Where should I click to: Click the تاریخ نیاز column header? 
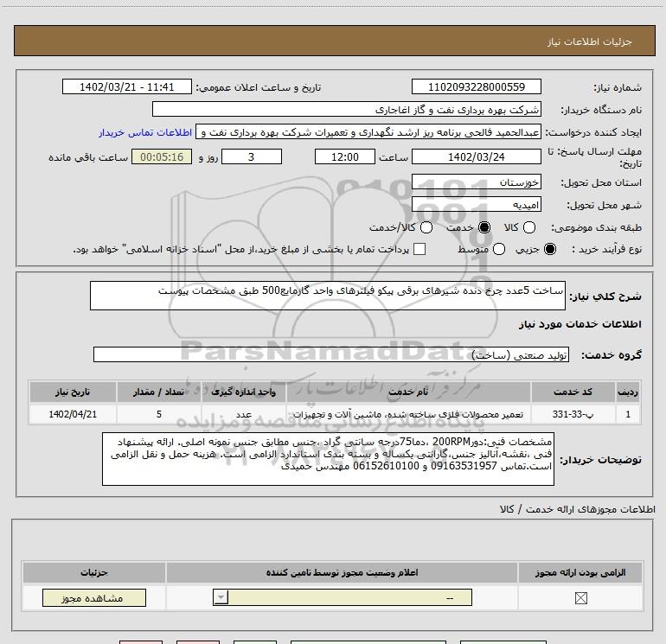click(73, 392)
